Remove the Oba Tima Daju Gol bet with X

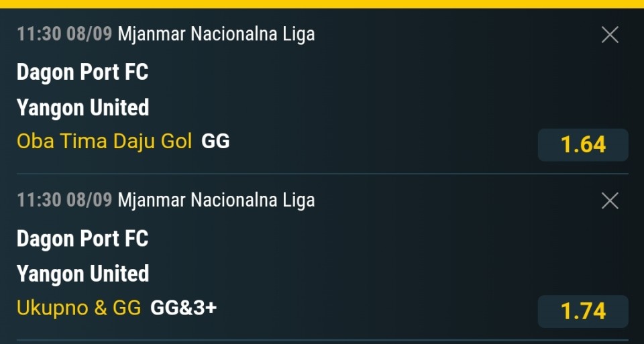click(x=610, y=35)
